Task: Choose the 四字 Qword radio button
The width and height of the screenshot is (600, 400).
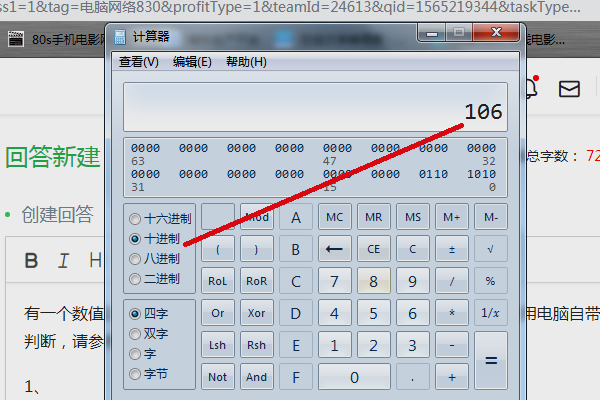Action: point(135,314)
